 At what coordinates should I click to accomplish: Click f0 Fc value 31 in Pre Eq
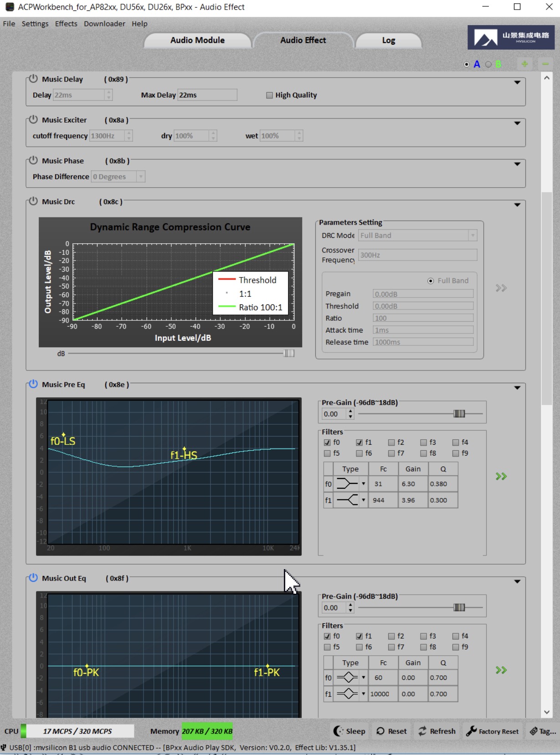point(383,483)
